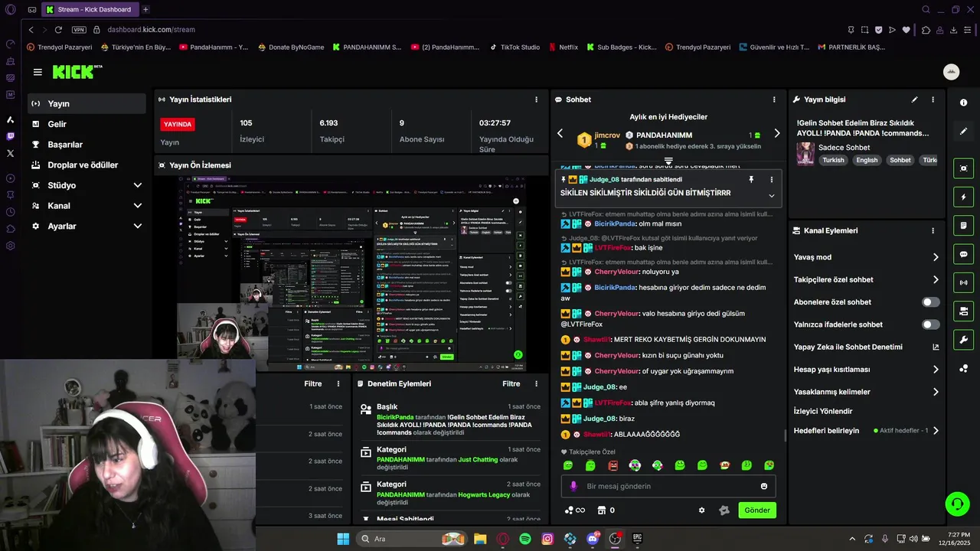Open Takipçilere özel sohbet options

coord(866,279)
